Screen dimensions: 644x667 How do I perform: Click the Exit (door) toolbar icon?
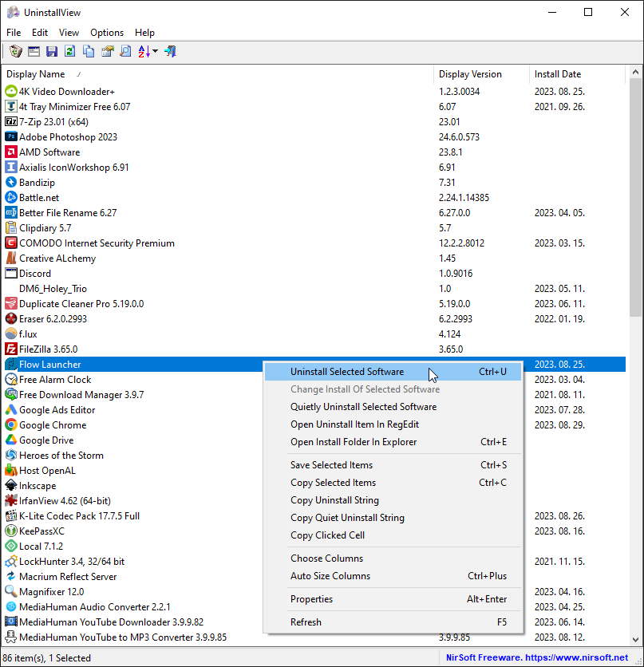[171, 52]
